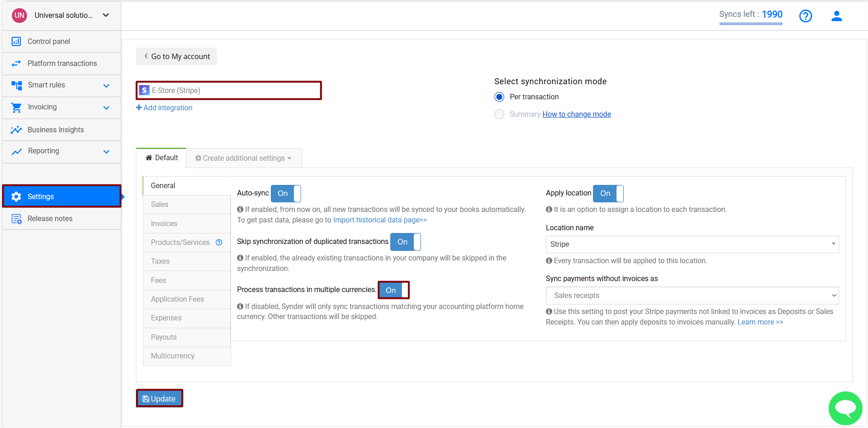
Task: Click the Update button
Action: click(x=159, y=398)
